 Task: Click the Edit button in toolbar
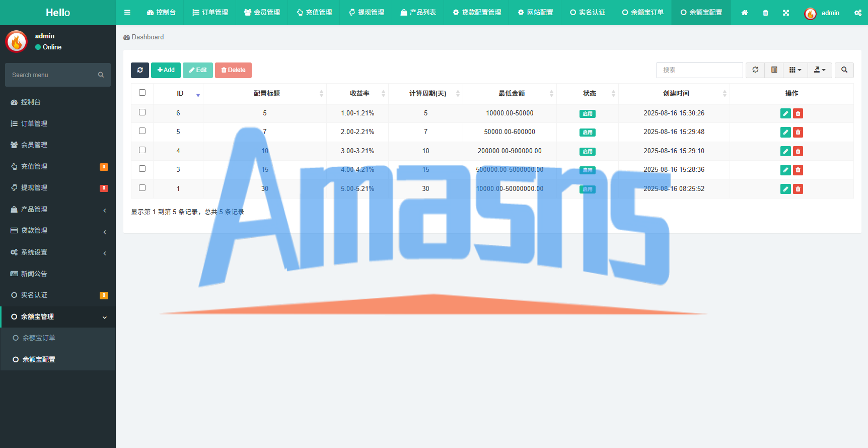tap(198, 70)
